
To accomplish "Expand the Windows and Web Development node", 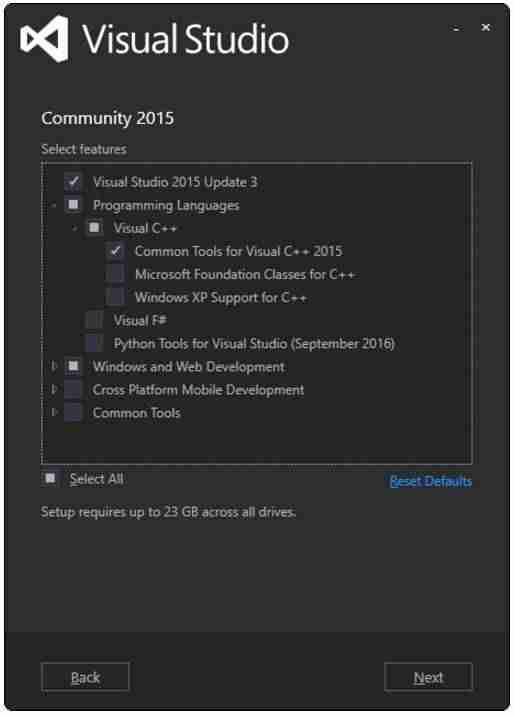I will [54, 366].
